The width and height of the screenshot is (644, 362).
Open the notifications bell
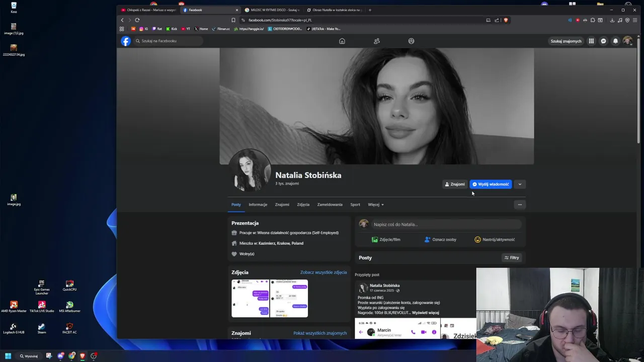(615, 41)
